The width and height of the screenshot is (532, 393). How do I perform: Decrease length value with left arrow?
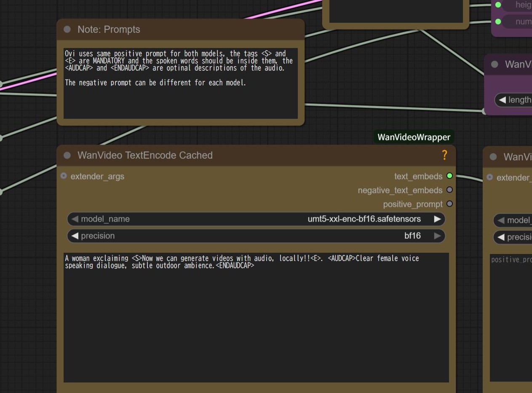point(502,100)
